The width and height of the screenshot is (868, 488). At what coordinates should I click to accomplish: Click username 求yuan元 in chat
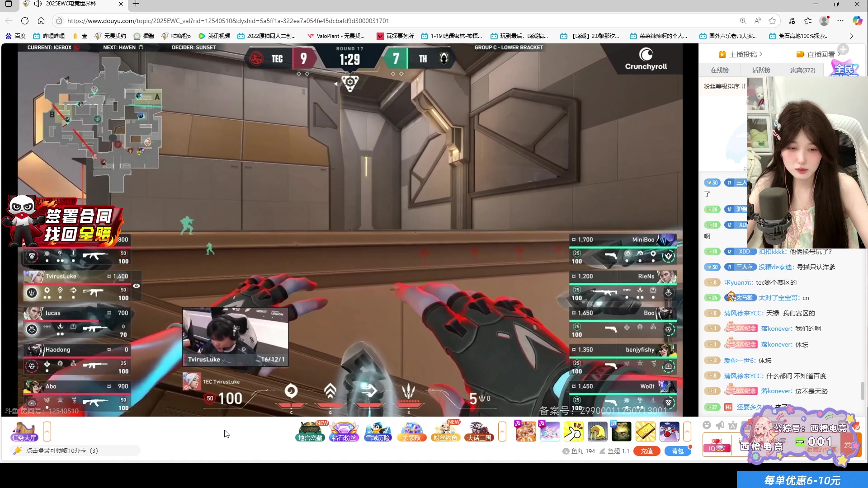click(x=738, y=282)
